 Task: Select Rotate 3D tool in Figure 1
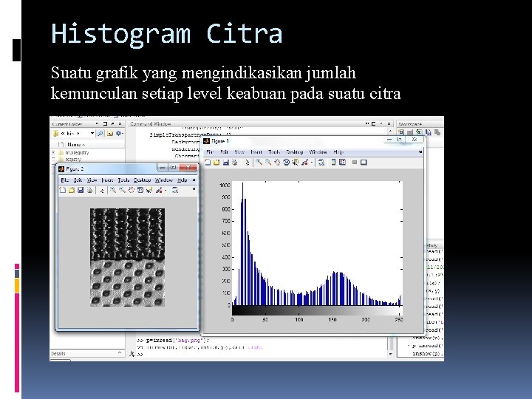pos(287,163)
